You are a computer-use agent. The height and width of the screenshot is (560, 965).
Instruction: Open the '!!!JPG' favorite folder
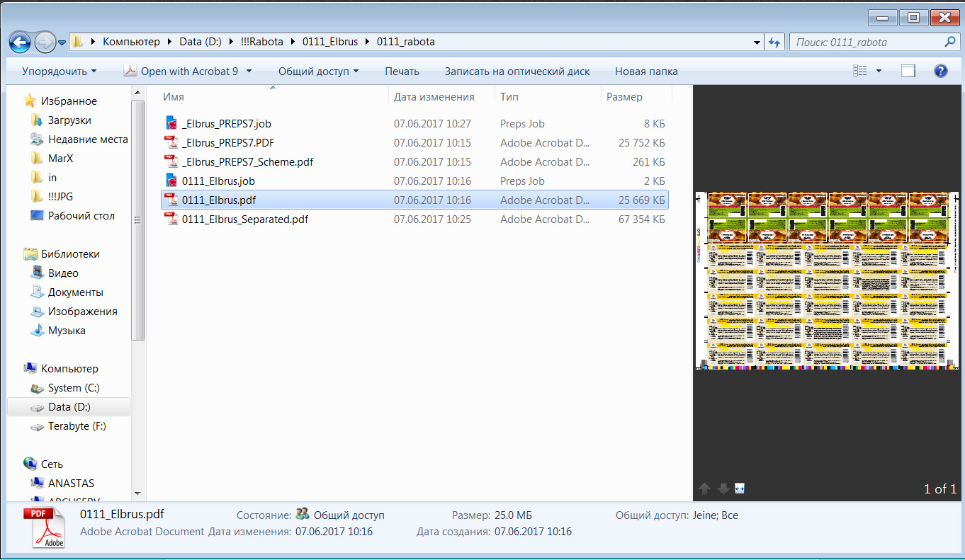click(x=62, y=197)
